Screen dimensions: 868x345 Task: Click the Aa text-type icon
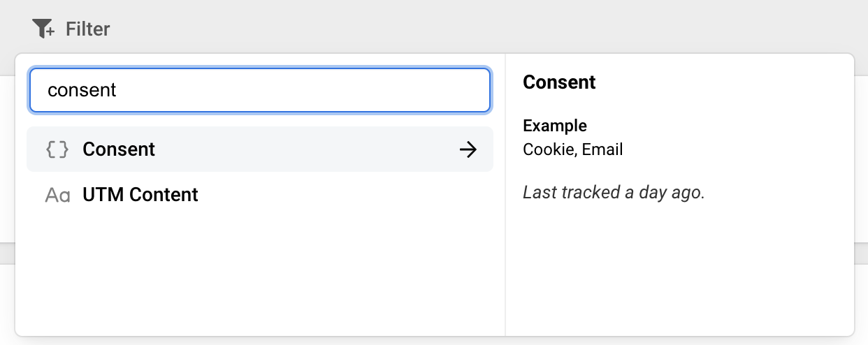click(57, 195)
